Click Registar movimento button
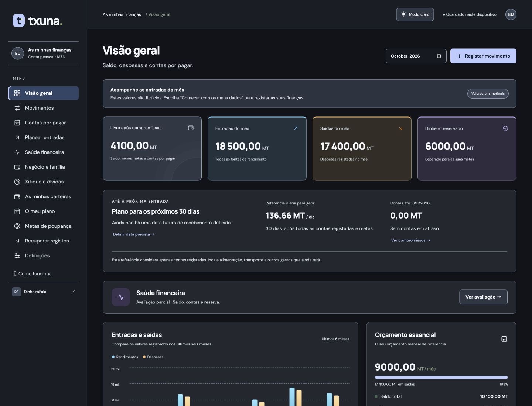 (483, 56)
